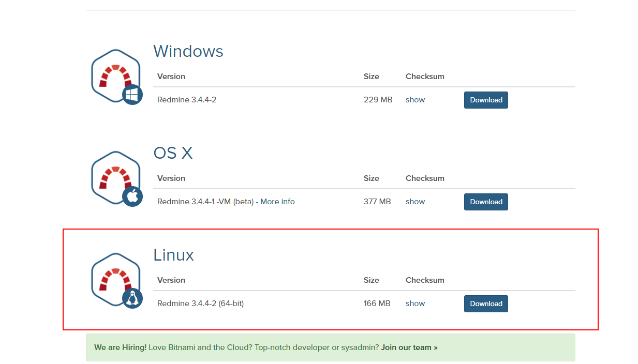Click the Windows section heading
638x364 pixels.
click(x=188, y=51)
